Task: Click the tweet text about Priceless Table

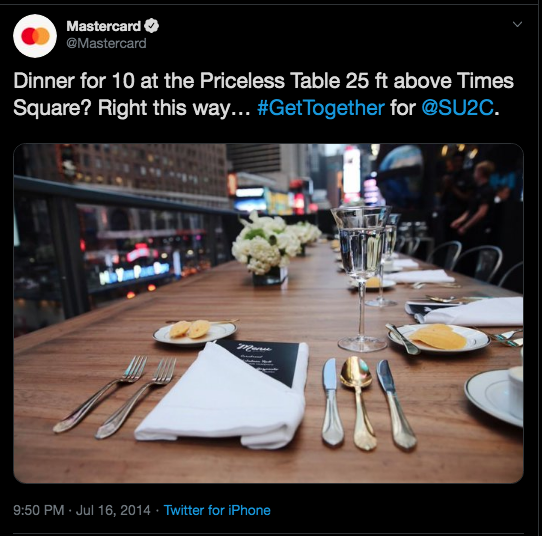Action: (263, 94)
